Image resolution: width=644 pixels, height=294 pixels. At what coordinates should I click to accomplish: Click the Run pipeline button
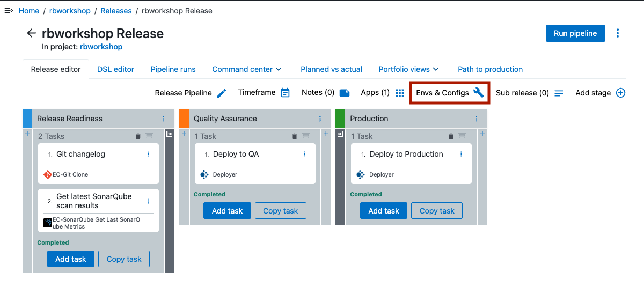575,33
